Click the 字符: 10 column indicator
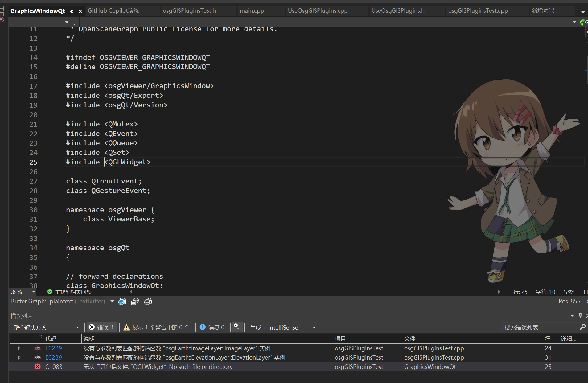This screenshot has height=383, width=588. pos(545,292)
